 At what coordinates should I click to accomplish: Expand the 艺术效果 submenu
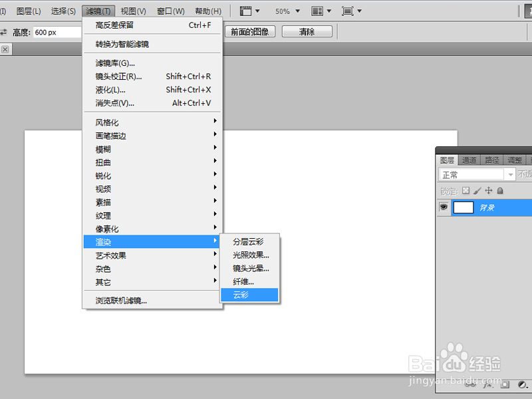click(x=153, y=255)
